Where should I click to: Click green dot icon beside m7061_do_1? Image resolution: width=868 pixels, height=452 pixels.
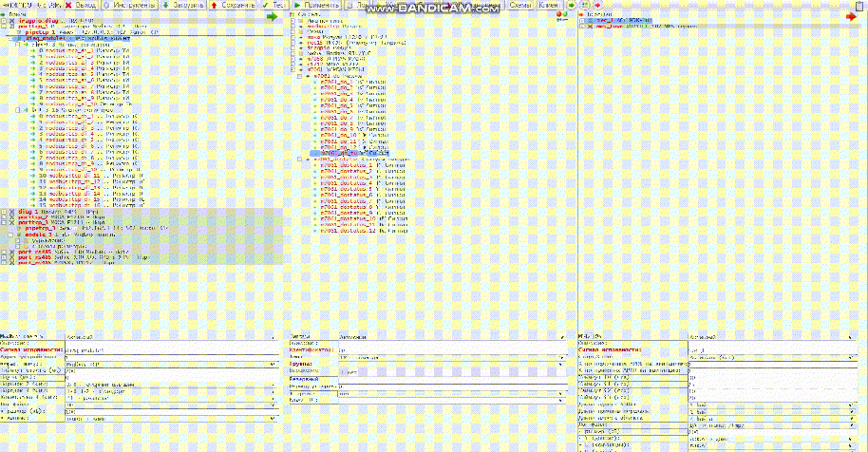point(315,82)
